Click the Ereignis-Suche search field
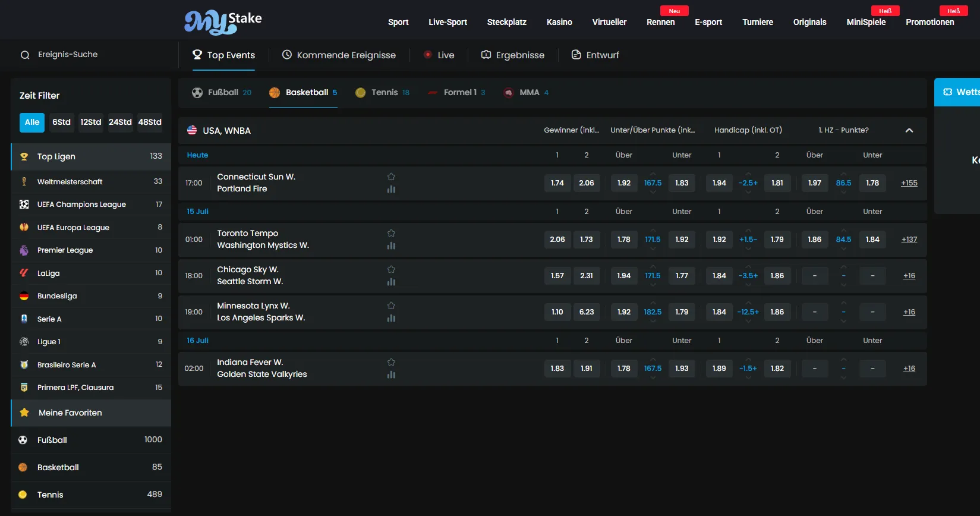 (x=89, y=55)
